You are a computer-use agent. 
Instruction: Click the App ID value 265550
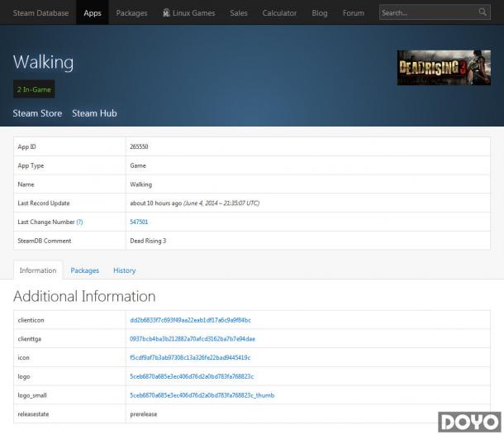click(139, 146)
